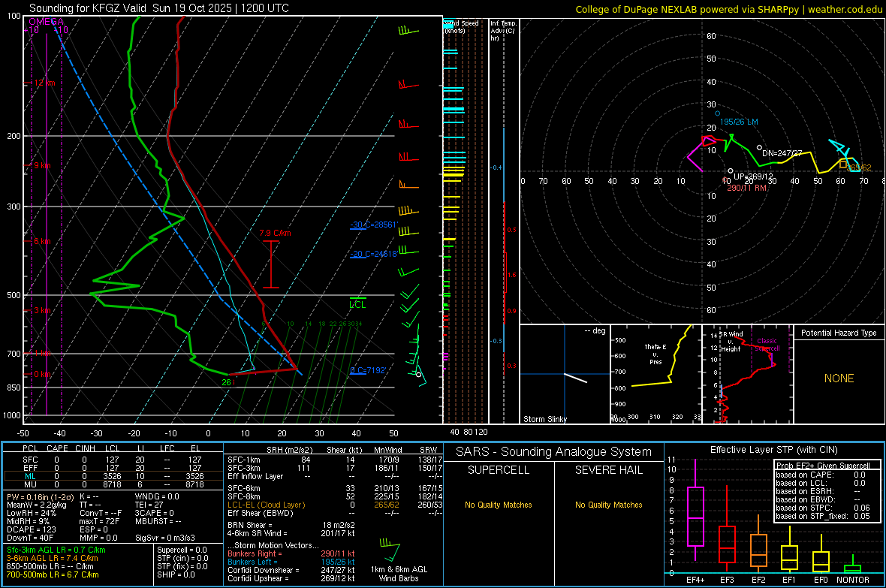Click the white Corfidi upshear circle marker
The image size is (886, 588).
click(731, 170)
